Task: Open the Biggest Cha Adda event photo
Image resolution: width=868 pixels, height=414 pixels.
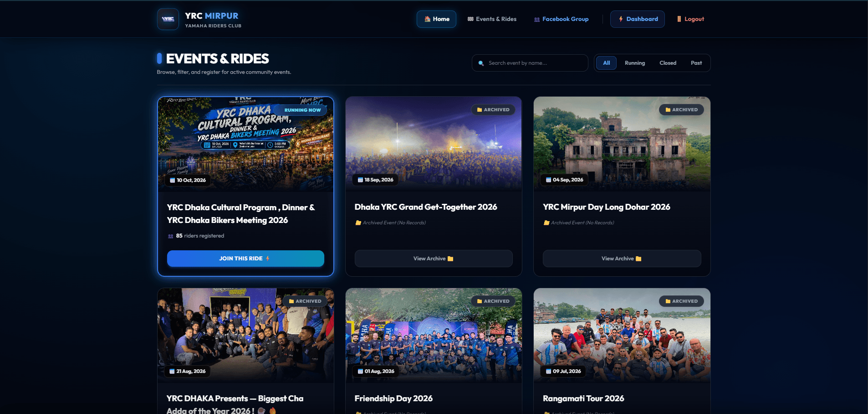Action: point(245,336)
